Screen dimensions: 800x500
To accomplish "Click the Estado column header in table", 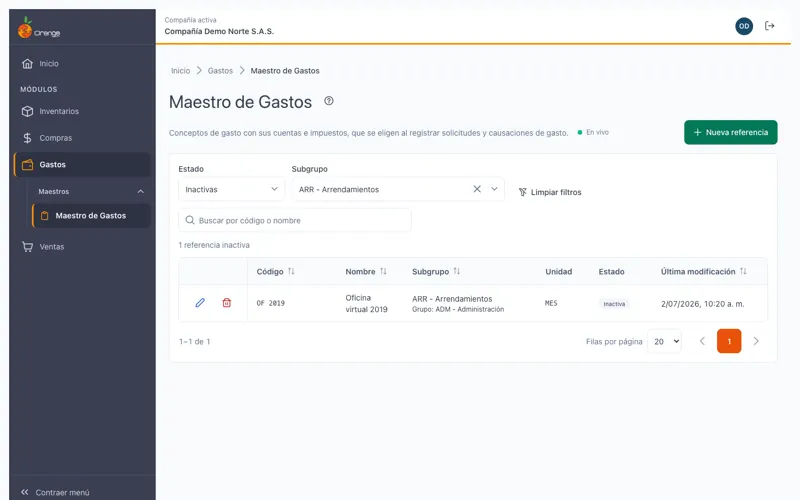I will click(x=611, y=271).
